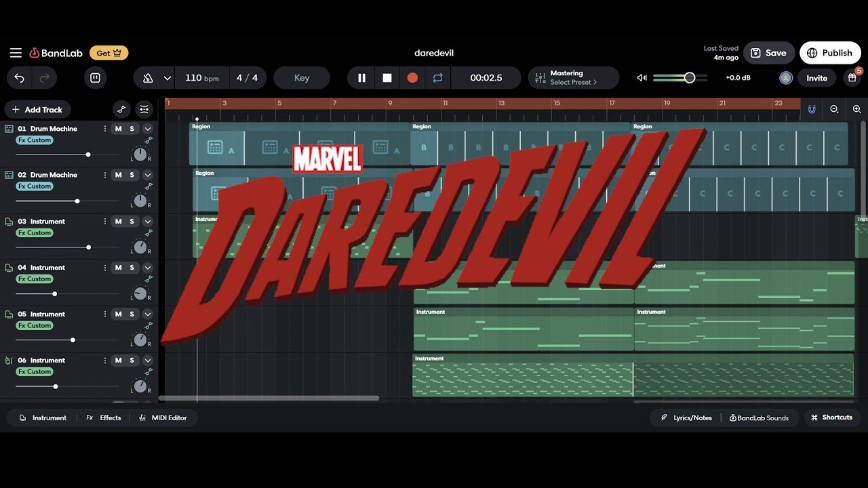Viewport: 868px width, 488px height.
Task: Toggle the automation curve icon
Action: pos(121,109)
